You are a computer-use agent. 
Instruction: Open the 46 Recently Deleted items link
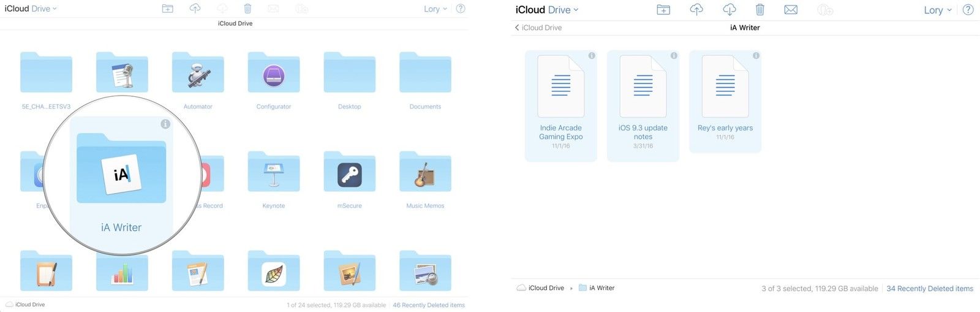(x=428, y=305)
